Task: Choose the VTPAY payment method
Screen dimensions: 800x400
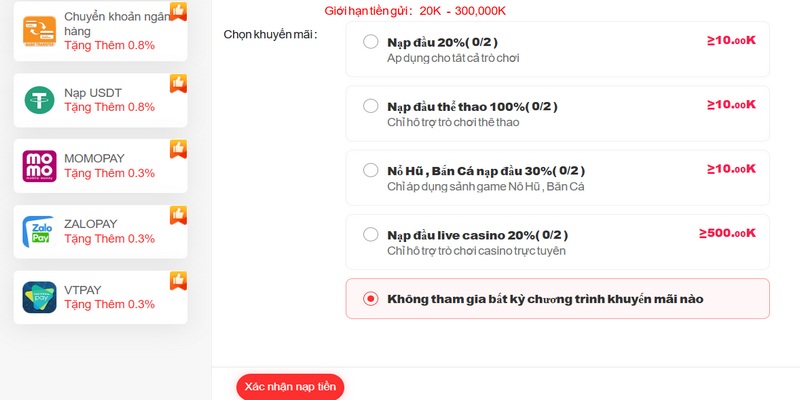Action: [x=100, y=297]
